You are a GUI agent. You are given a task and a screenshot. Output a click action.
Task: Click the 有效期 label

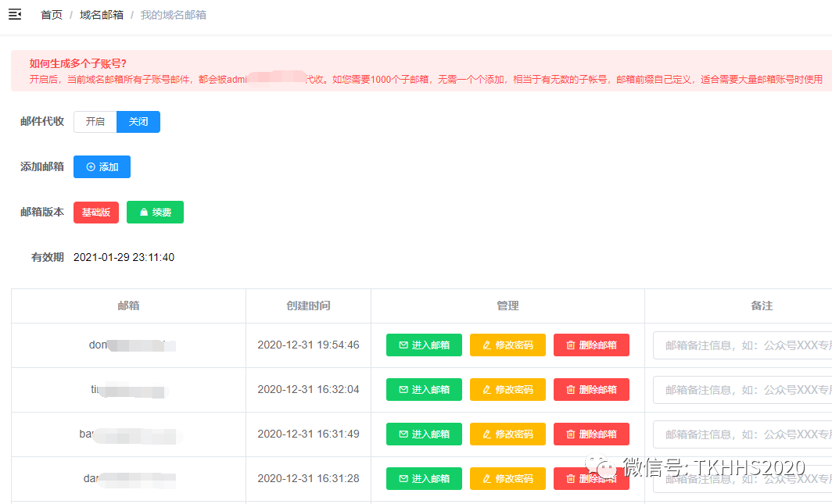click(x=48, y=258)
